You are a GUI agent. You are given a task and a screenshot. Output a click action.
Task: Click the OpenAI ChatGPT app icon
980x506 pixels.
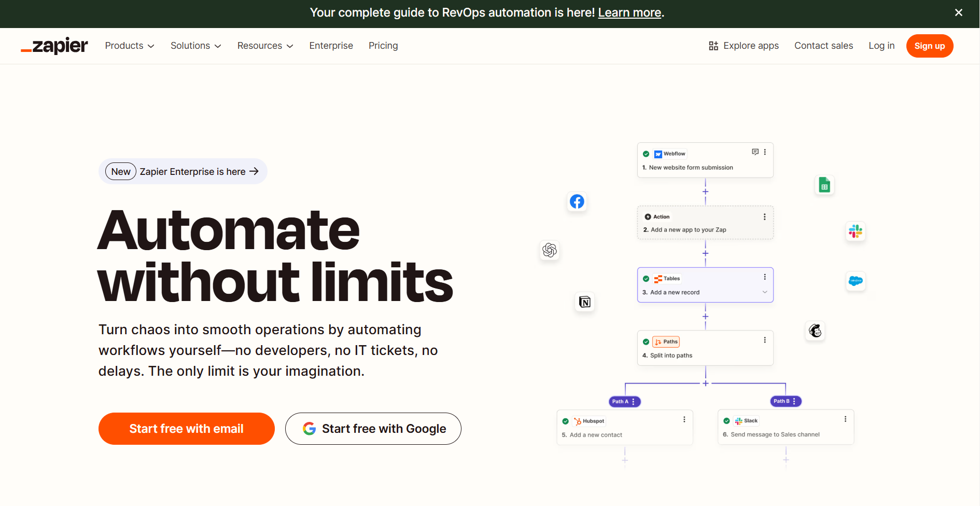coord(550,250)
